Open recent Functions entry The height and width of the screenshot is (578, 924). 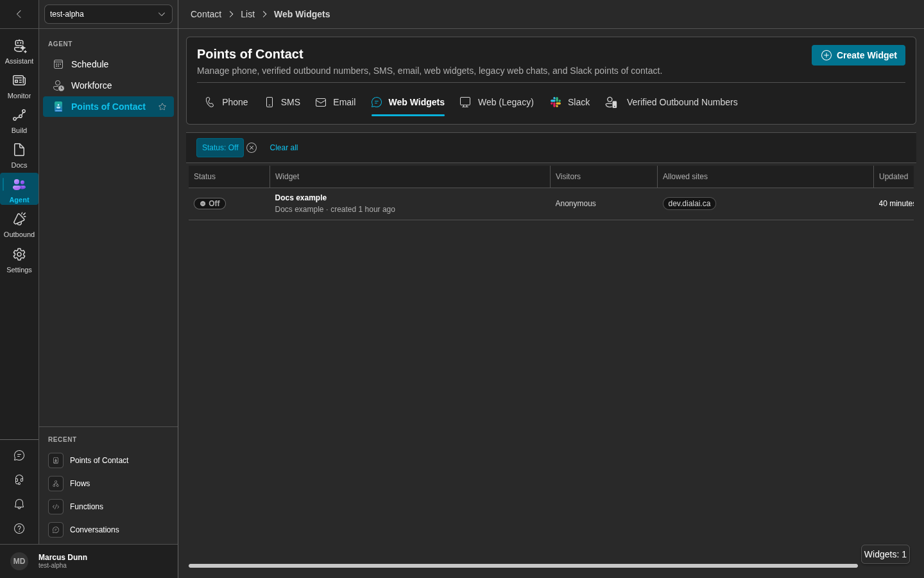(108, 507)
